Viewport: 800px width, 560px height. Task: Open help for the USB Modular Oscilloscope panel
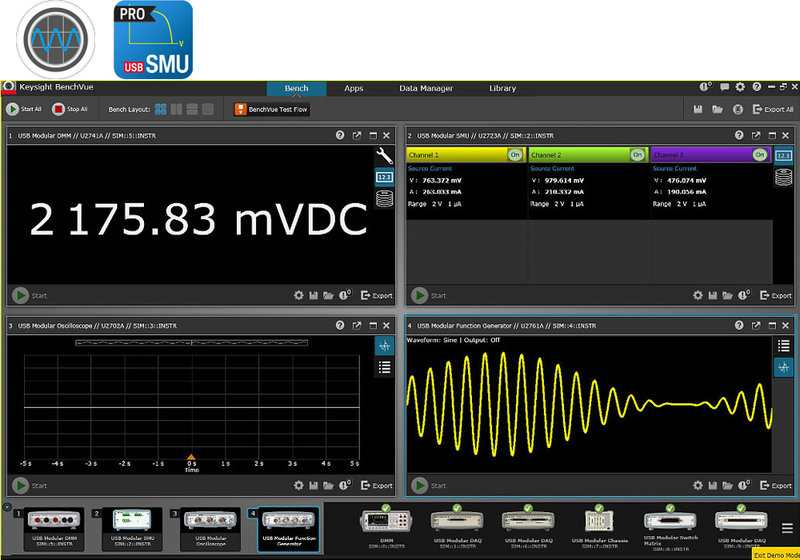[x=340, y=325]
